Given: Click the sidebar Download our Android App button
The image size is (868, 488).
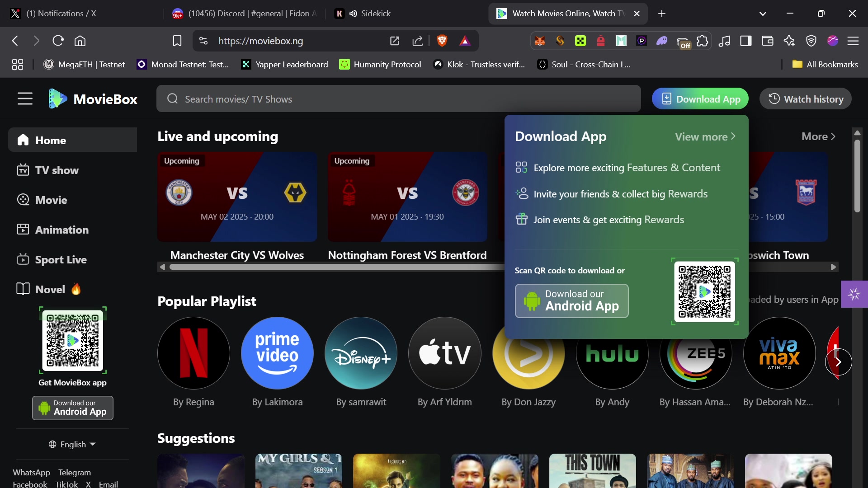Looking at the screenshot, I should click(72, 408).
